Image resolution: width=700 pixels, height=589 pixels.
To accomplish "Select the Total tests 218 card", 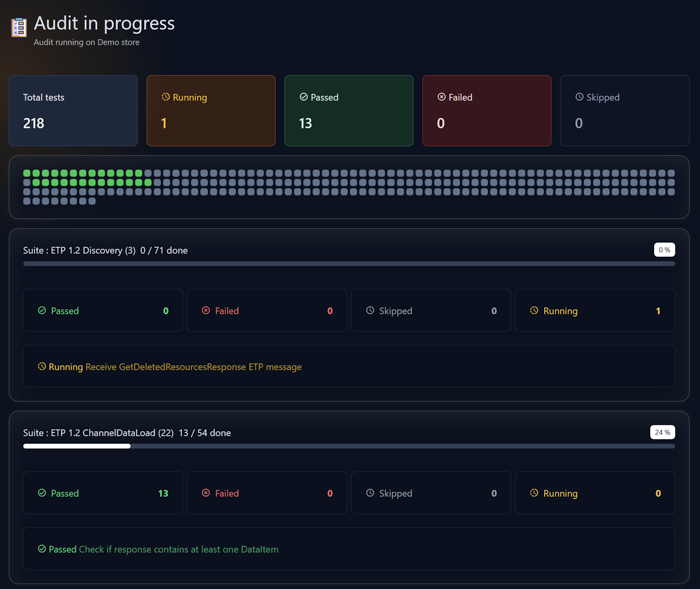I will [x=73, y=111].
